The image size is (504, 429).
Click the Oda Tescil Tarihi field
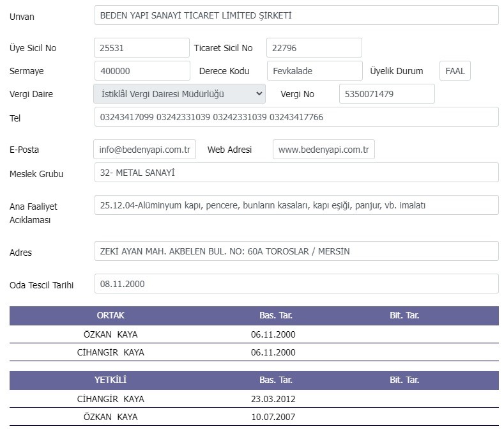point(296,284)
